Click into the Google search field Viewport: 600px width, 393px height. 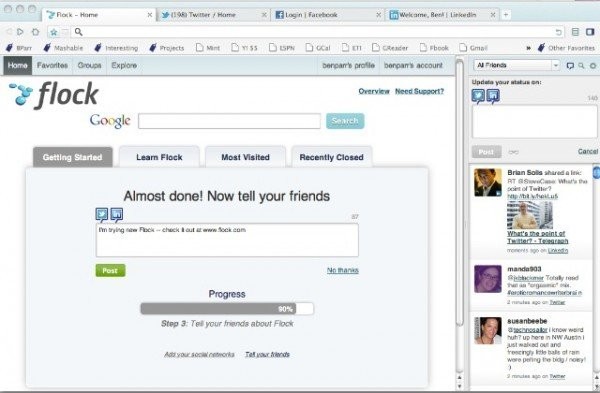pos(229,121)
